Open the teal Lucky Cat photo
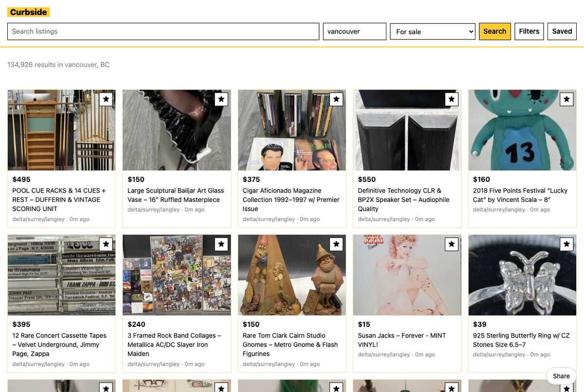Viewport: 584px width, 392px height. tap(522, 130)
